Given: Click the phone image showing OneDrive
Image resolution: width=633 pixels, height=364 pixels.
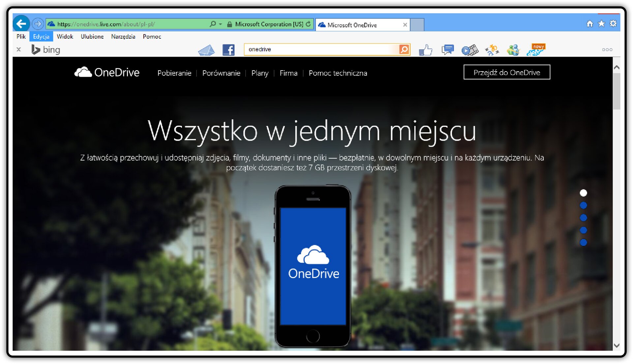Looking at the screenshot, I should tap(313, 266).
